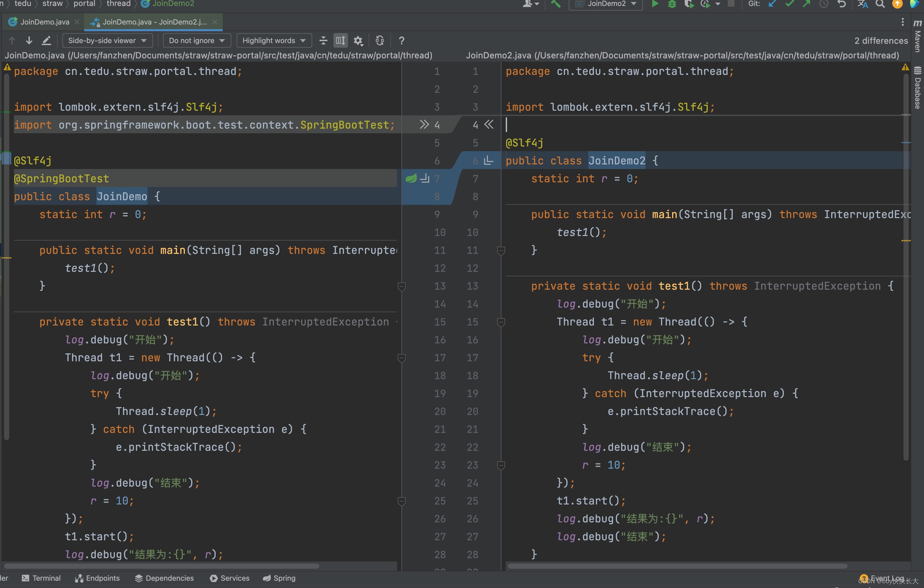Open Terminal tool window

41,578
